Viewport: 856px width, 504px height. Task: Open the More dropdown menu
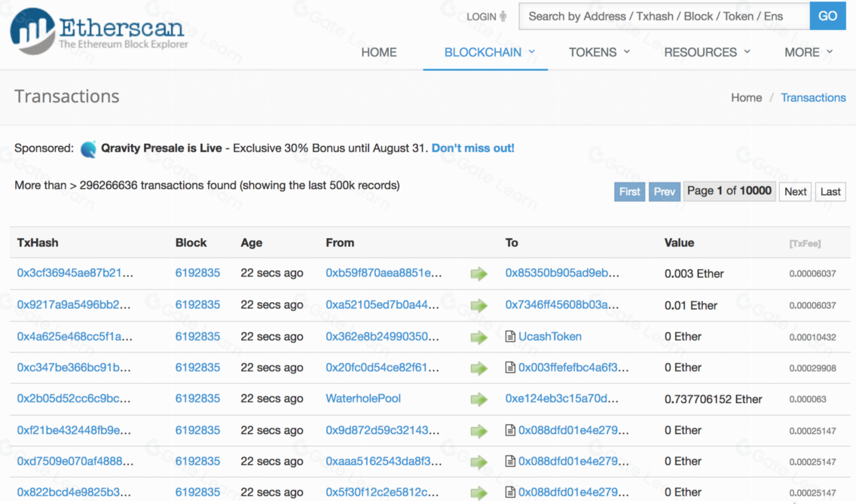click(x=808, y=52)
